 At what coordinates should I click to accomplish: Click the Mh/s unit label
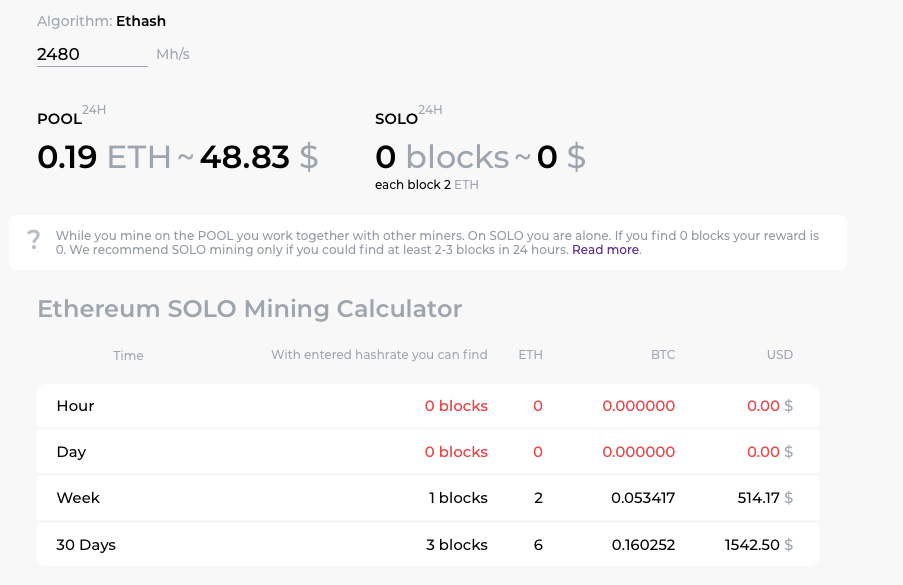(x=173, y=54)
